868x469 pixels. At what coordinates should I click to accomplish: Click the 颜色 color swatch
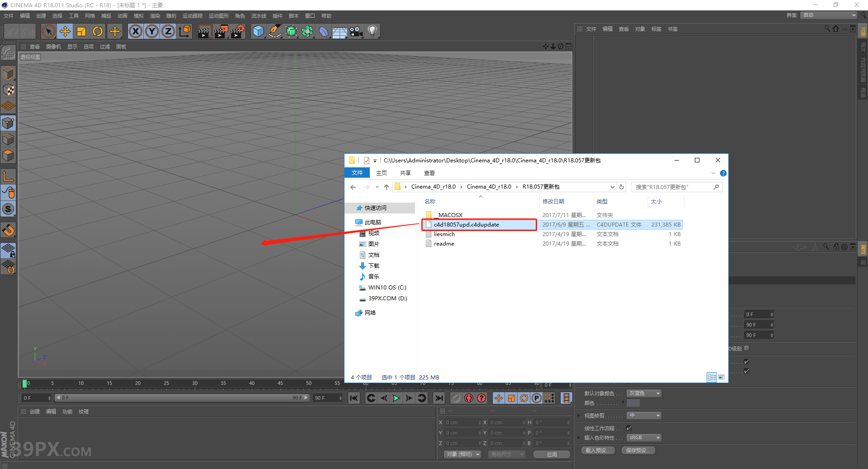pos(633,403)
